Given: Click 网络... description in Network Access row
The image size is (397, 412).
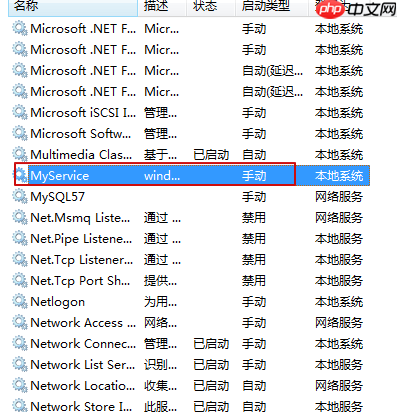Looking at the screenshot, I should pyautogui.click(x=160, y=323).
